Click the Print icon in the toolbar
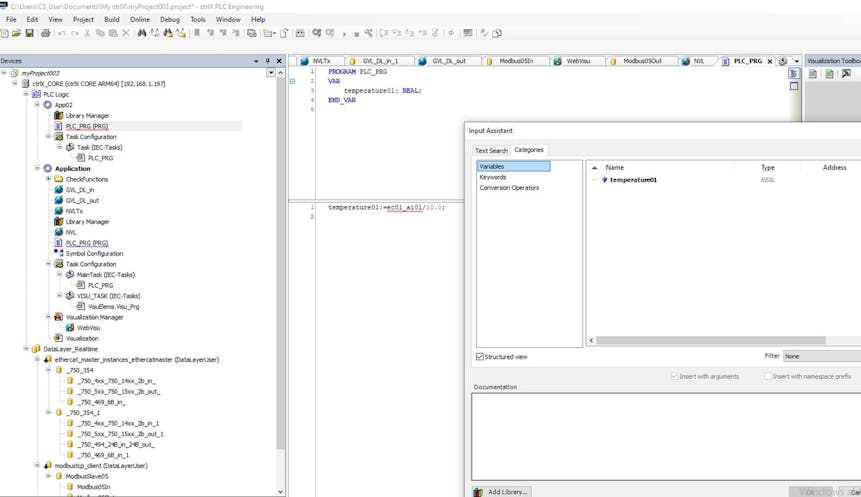The image size is (861, 497). click(x=45, y=33)
